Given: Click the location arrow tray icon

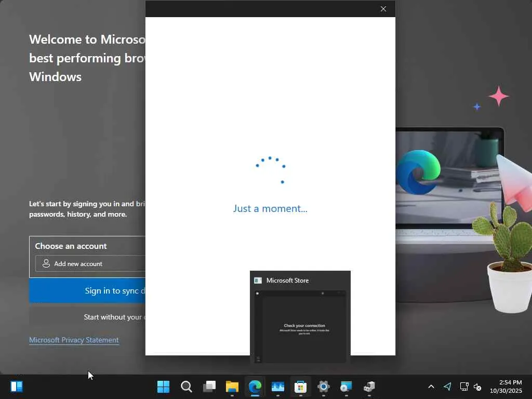Looking at the screenshot, I should coord(447,387).
